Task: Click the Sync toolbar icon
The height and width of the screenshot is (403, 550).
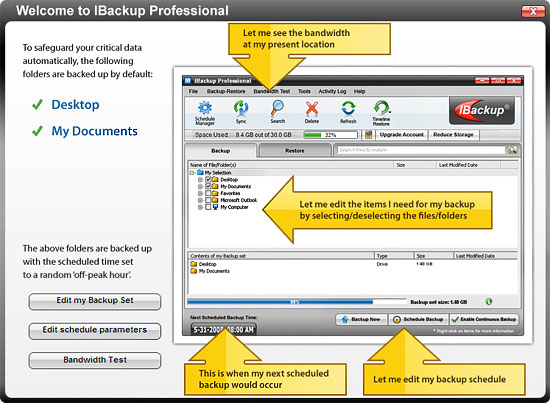Action: click(241, 112)
